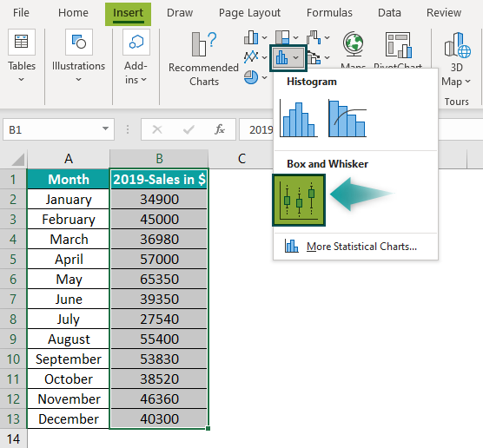The width and height of the screenshot is (483, 448).
Task: Open the Name Box dropdown arrow
Action: pyautogui.click(x=105, y=128)
